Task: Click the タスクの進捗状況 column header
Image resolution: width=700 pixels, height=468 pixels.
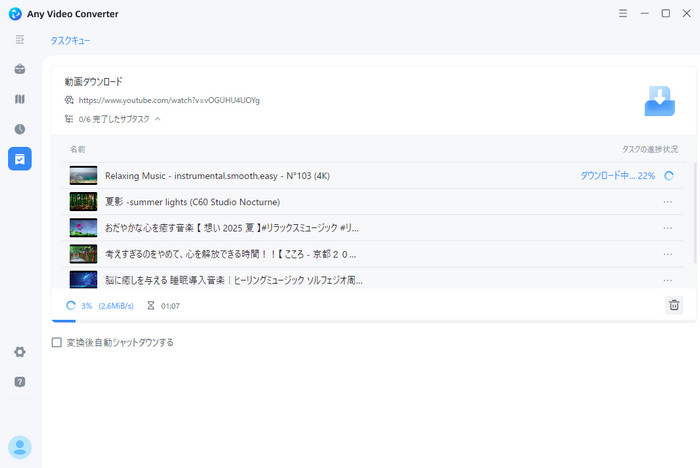Action: point(650,149)
